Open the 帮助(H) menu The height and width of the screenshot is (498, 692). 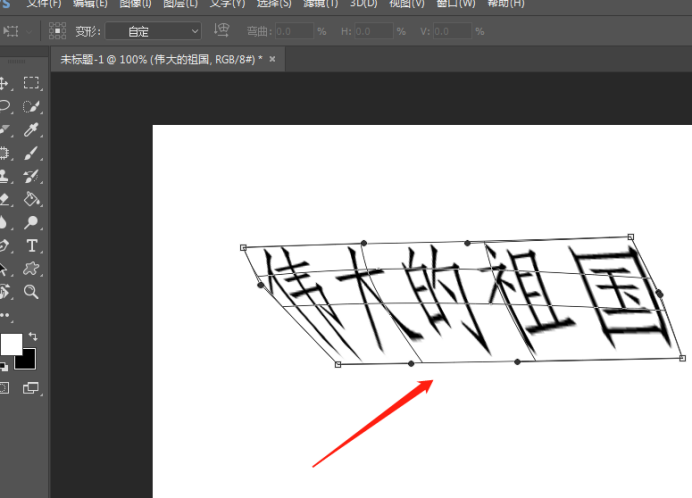pyautogui.click(x=506, y=4)
